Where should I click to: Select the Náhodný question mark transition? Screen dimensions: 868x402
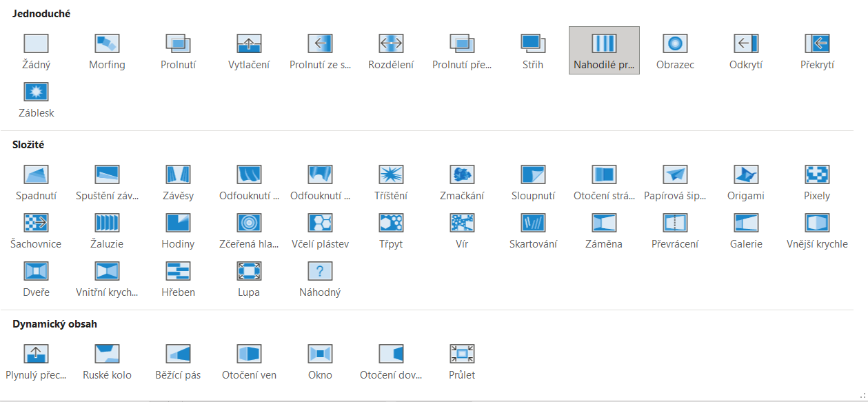[320, 278]
